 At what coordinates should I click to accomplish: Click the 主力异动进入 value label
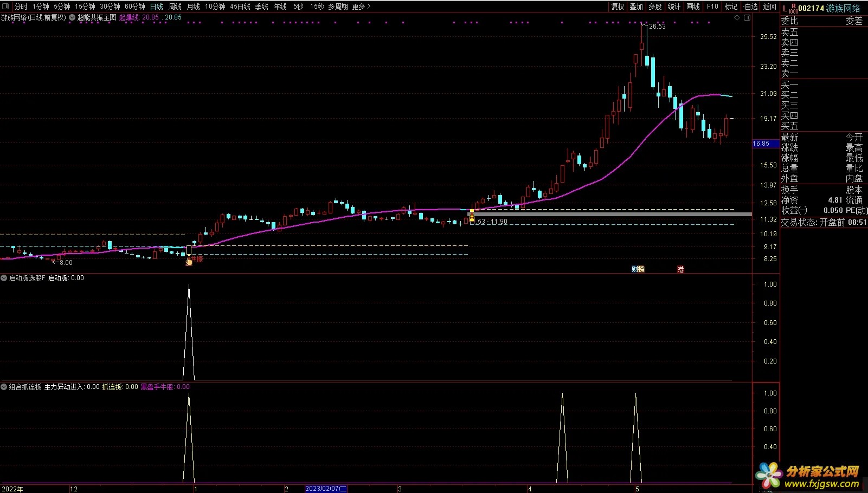(x=72, y=387)
